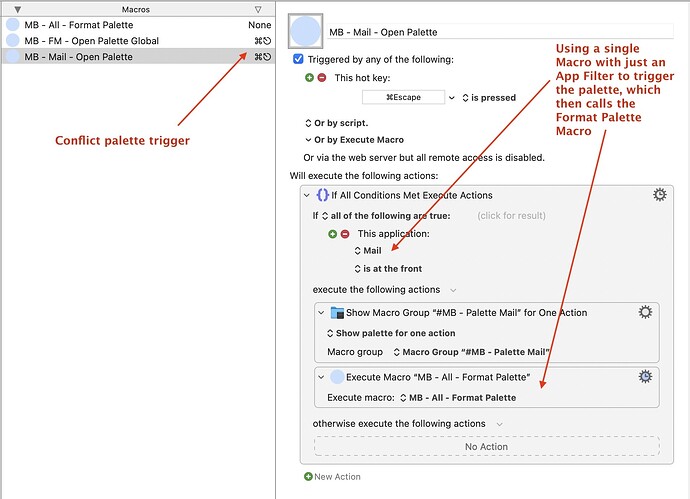Collapse 'execute the following actions' chevron
The height and width of the screenshot is (499, 690).
point(453,290)
